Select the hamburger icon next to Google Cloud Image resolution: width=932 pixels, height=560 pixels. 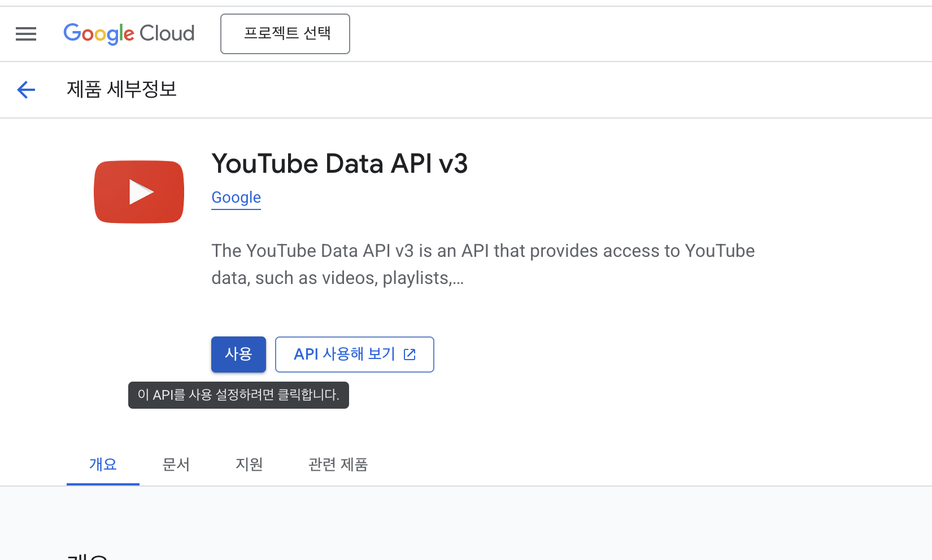[25, 34]
